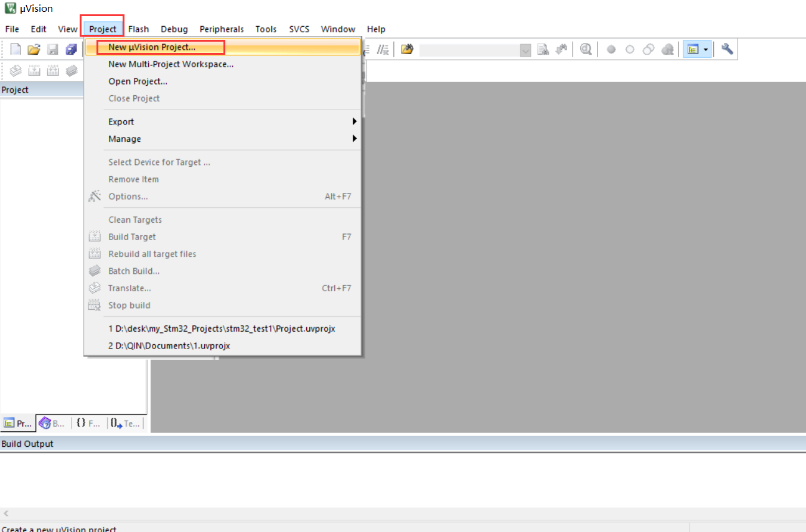This screenshot has width=806, height=532.
Task: Click the comment selection toolbar icon
Action: (x=383, y=49)
